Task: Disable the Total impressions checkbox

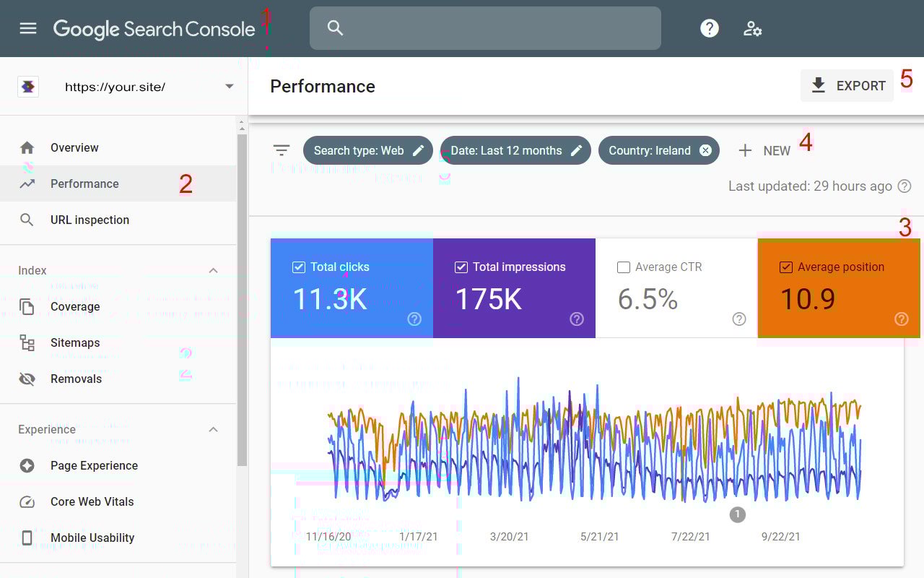Action: tap(461, 267)
